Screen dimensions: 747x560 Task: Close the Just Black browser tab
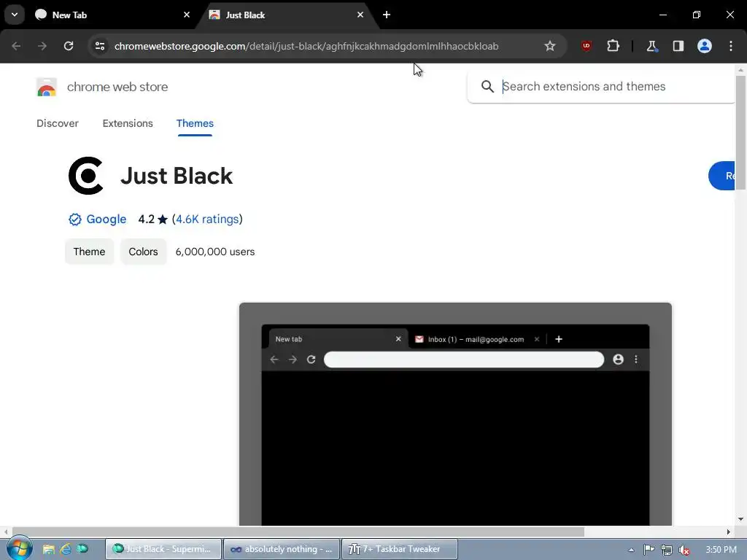tap(360, 15)
